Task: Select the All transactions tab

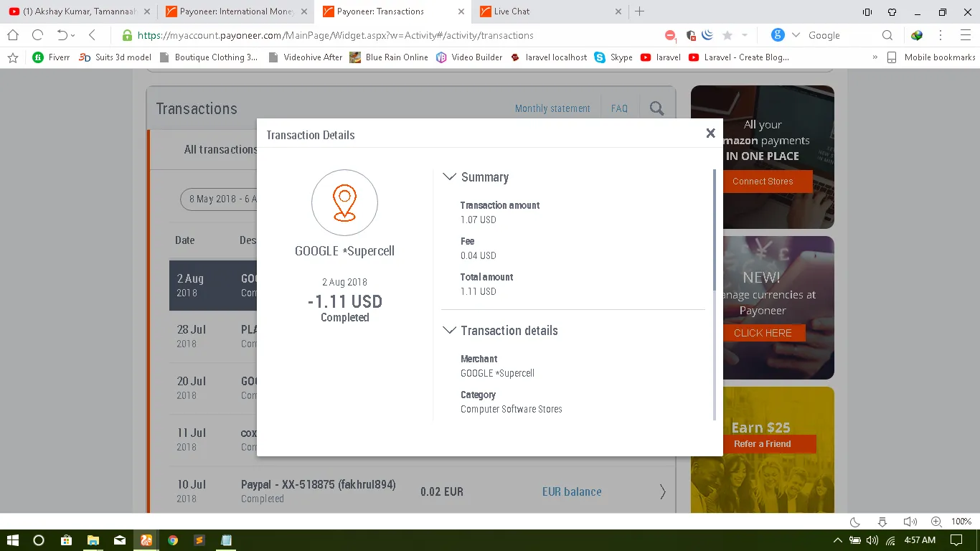Action: point(220,149)
